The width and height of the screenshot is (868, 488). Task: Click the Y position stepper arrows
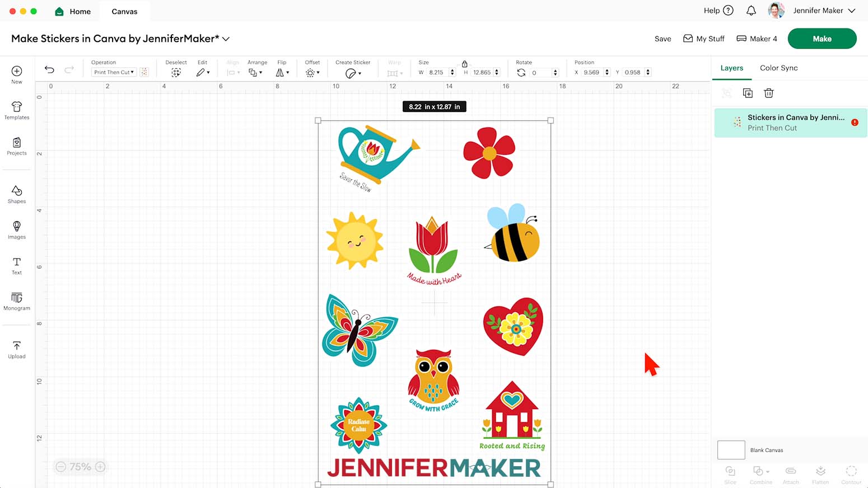pos(648,73)
